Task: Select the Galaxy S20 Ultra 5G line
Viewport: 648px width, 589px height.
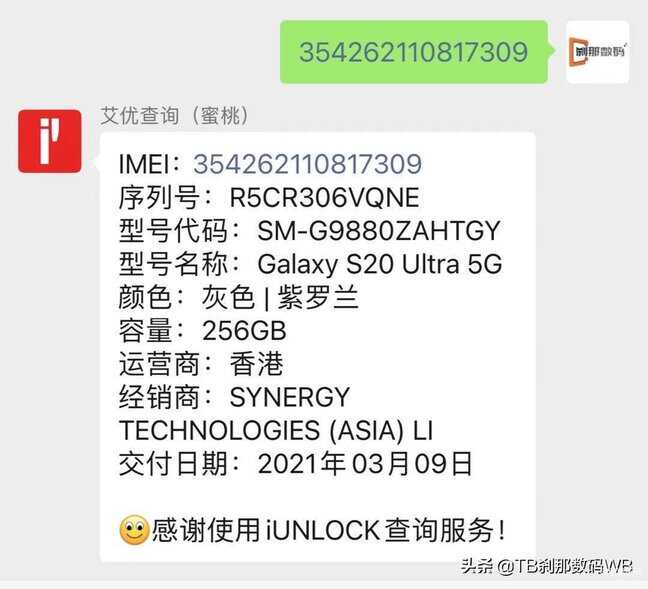Action: (x=310, y=264)
